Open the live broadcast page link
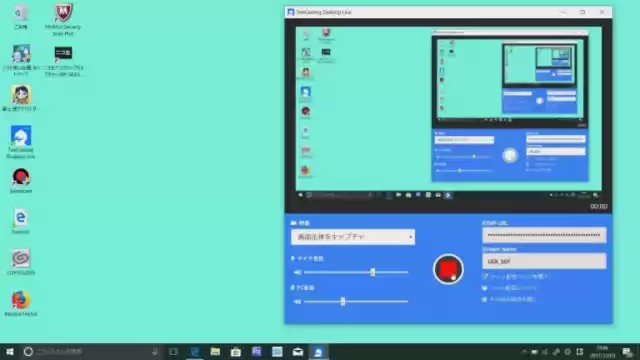Viewport: 640px width, 360px height. [515, 277]
